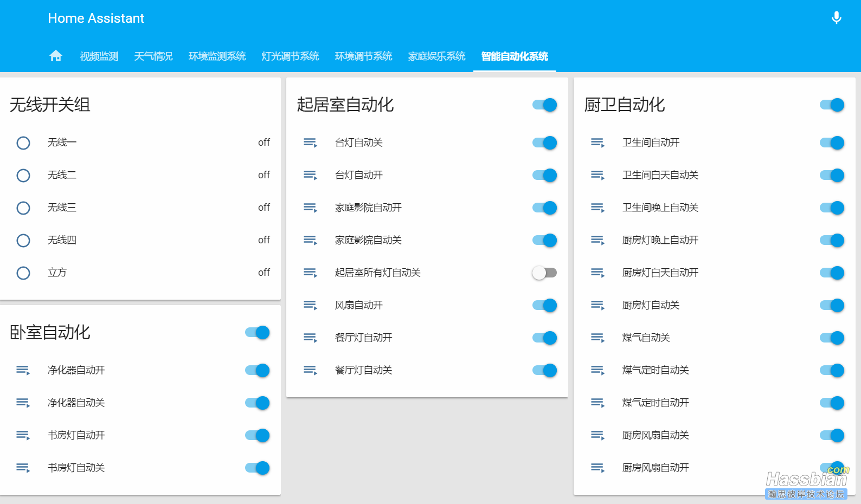This screenshot has height=504, width=861.
Task: Select the 智能自动化系统 tab
Action: 515,56
